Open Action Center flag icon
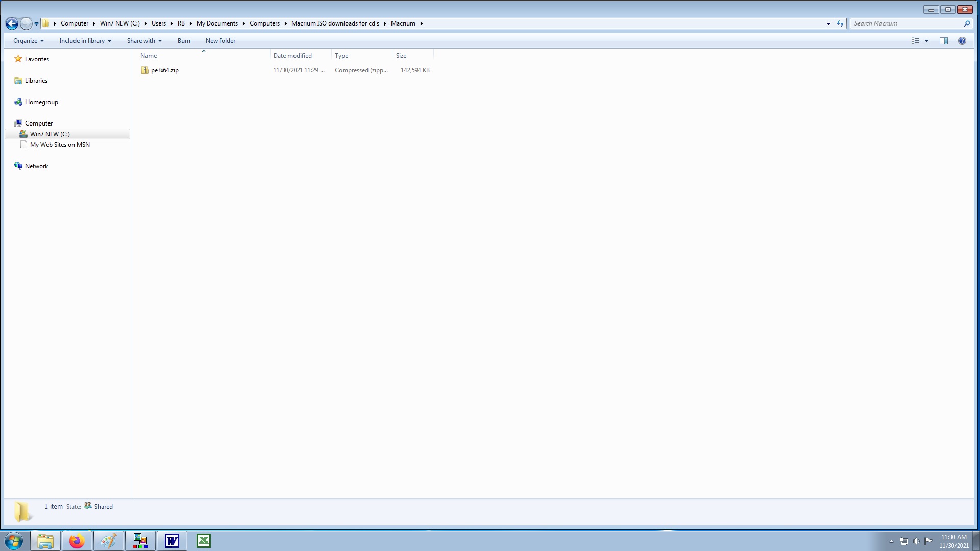The height and width of the screenshot is (551, 980). coord(928,541)
